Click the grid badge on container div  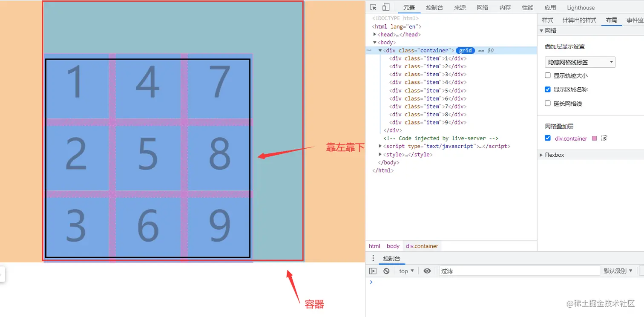point(466,50)
